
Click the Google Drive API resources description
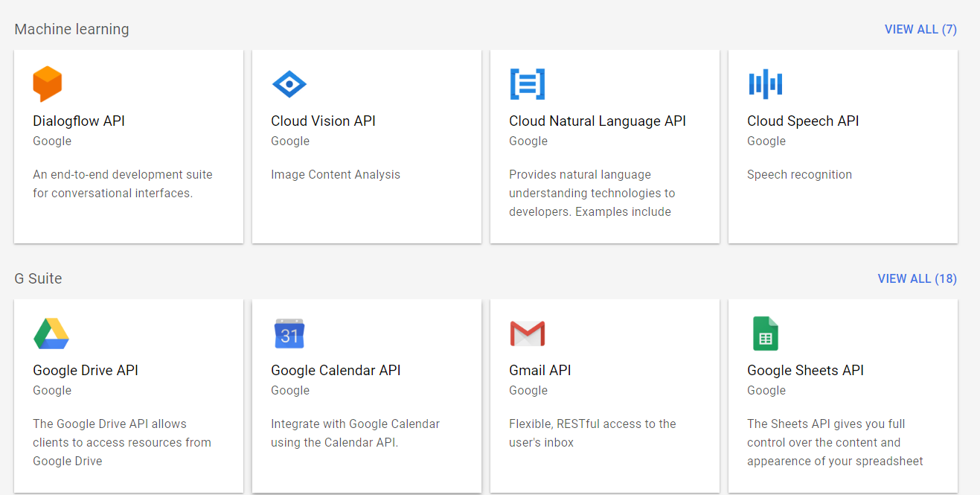(122, 442)
